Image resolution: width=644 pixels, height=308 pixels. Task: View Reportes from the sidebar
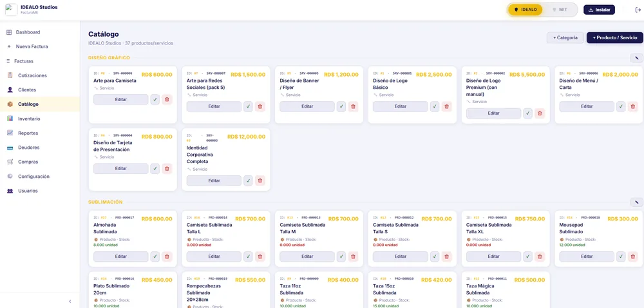pyautogui.click(x=40, y=133)
